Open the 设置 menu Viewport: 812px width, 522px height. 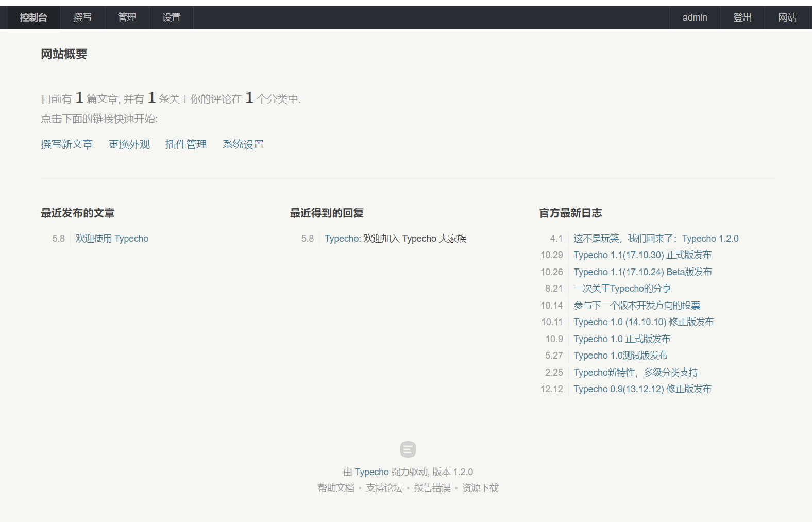(172, 18)
